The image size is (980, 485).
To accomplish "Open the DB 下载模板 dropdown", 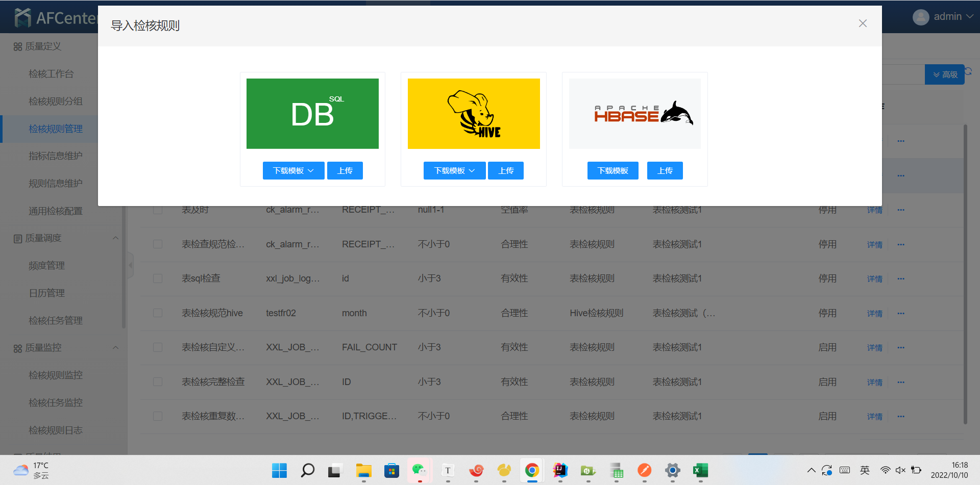I will point(293,171).
